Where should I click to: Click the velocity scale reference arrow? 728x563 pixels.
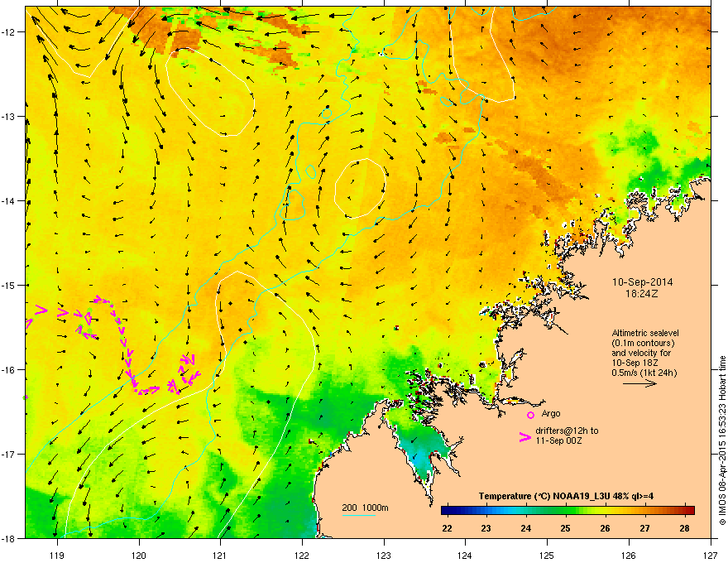639,383
